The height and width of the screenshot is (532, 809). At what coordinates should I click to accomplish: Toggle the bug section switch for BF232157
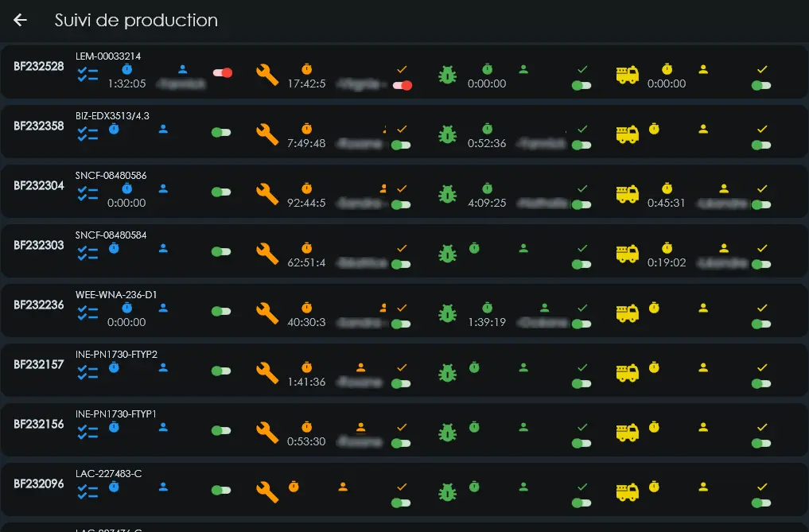(581, 383)
